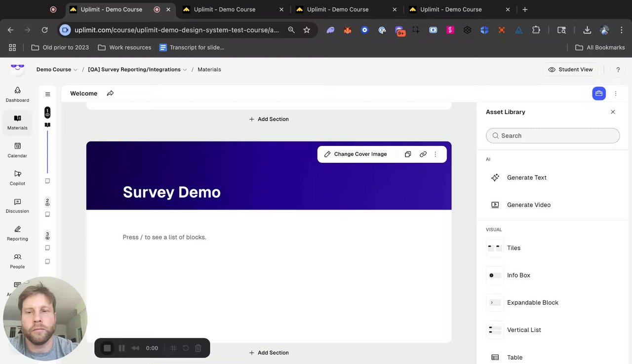Viewport: 632px width, 364px height.
Task: Select the first page icon under module 3
Action: pyautogui.click(x=47, y=248)
